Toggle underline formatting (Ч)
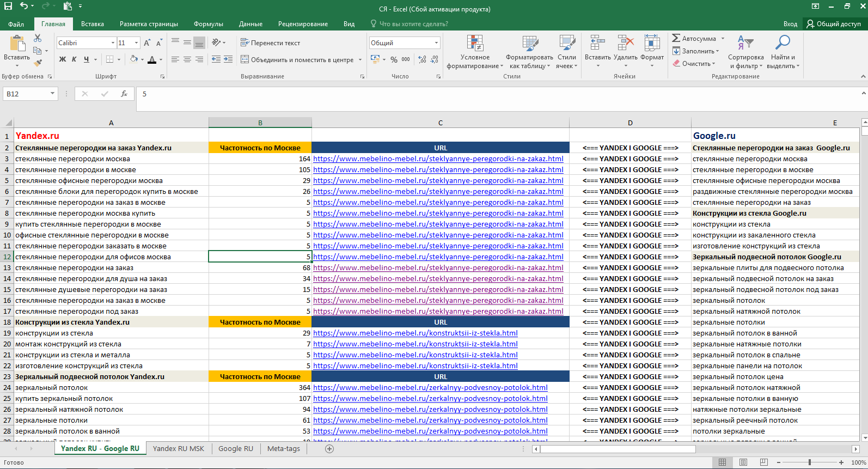The image size is (868, 469). [86, 59]
